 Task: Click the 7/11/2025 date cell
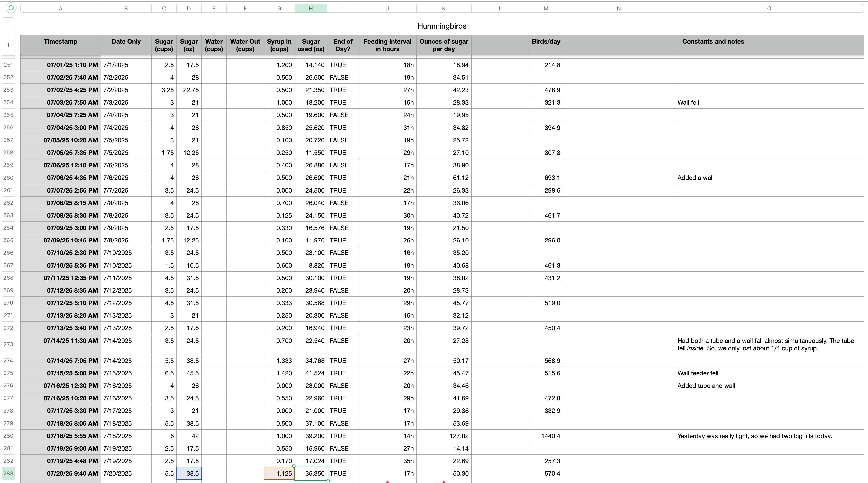[126, 278]
